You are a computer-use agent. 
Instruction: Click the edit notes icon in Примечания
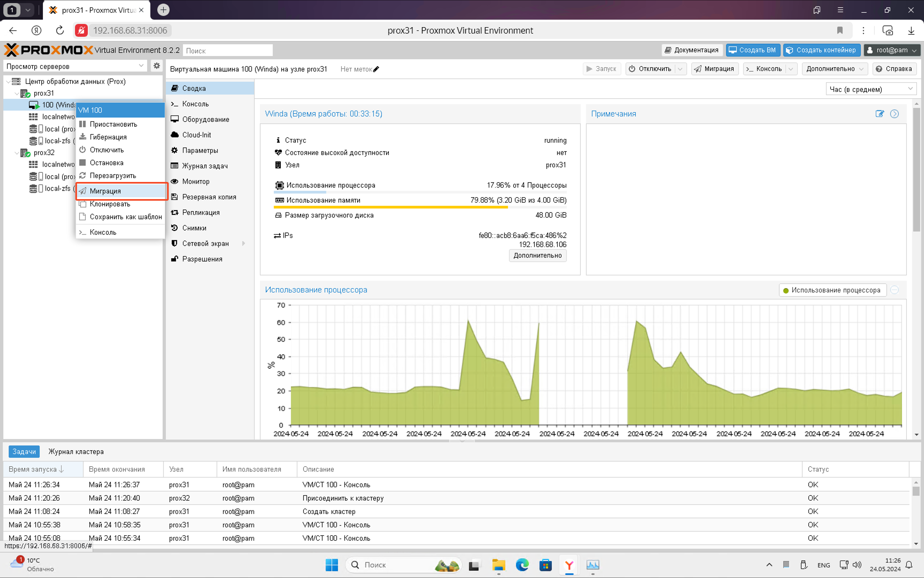[880, 113]
